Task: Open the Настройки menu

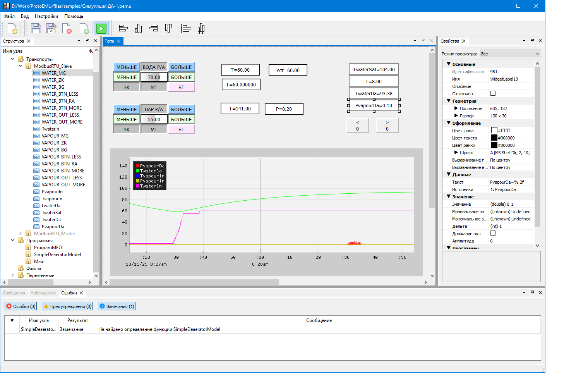Action: 46,16
